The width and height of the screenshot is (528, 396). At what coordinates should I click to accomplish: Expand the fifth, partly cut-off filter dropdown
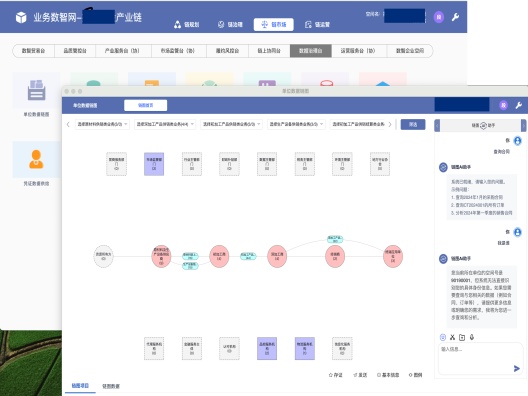(x=358, y=124)
